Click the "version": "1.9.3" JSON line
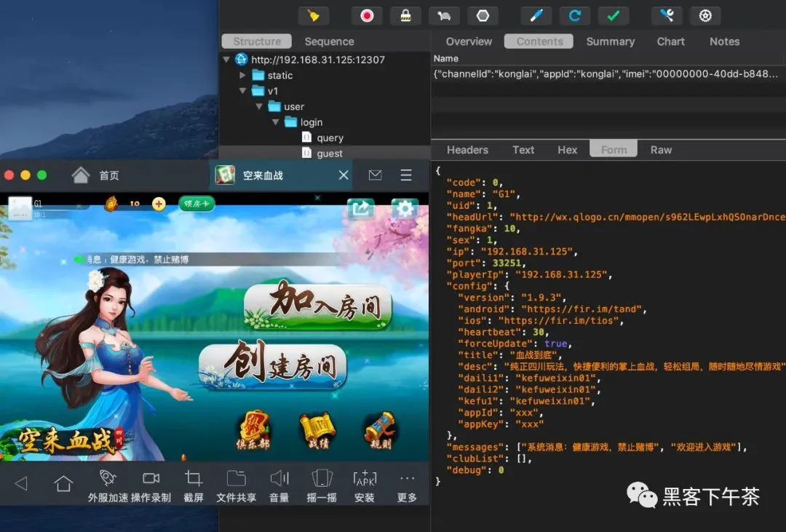 coord(512,298)
